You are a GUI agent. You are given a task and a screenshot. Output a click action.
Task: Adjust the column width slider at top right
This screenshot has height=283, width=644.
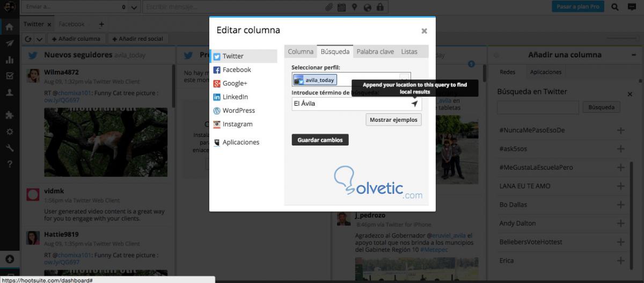click(622, 39)
